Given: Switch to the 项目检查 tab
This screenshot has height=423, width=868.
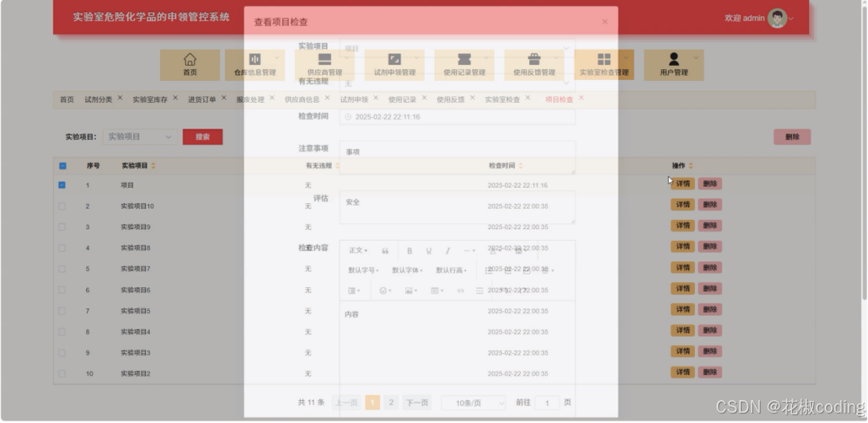Looking at the screenshot, I should click(x=559, y=100).
